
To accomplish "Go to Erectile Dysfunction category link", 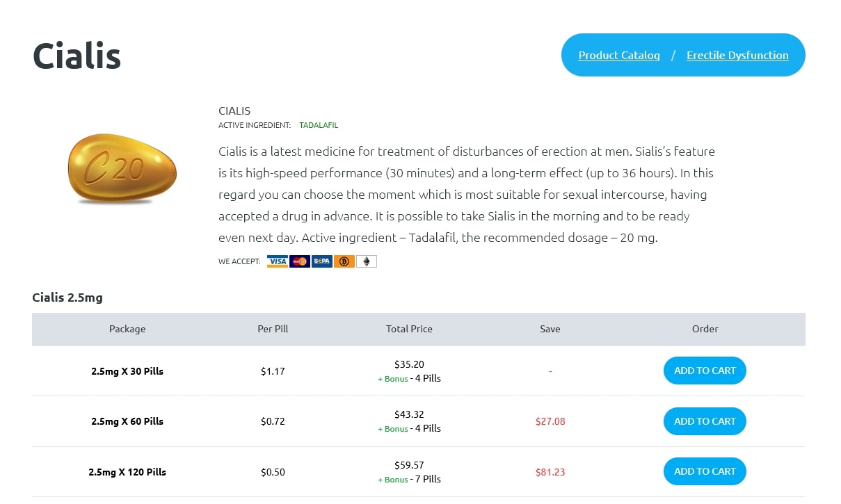I will point(737,55).
